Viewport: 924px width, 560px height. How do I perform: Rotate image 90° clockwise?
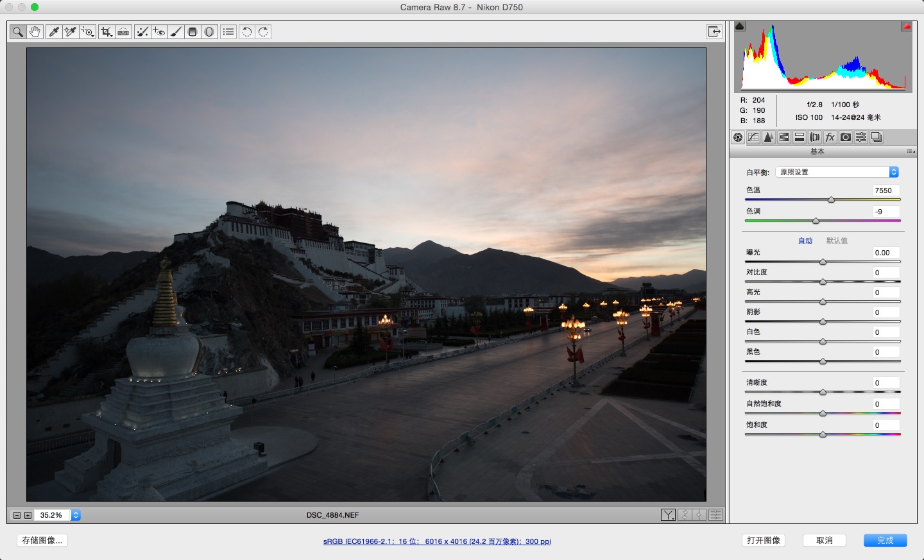tap(264, 31)
